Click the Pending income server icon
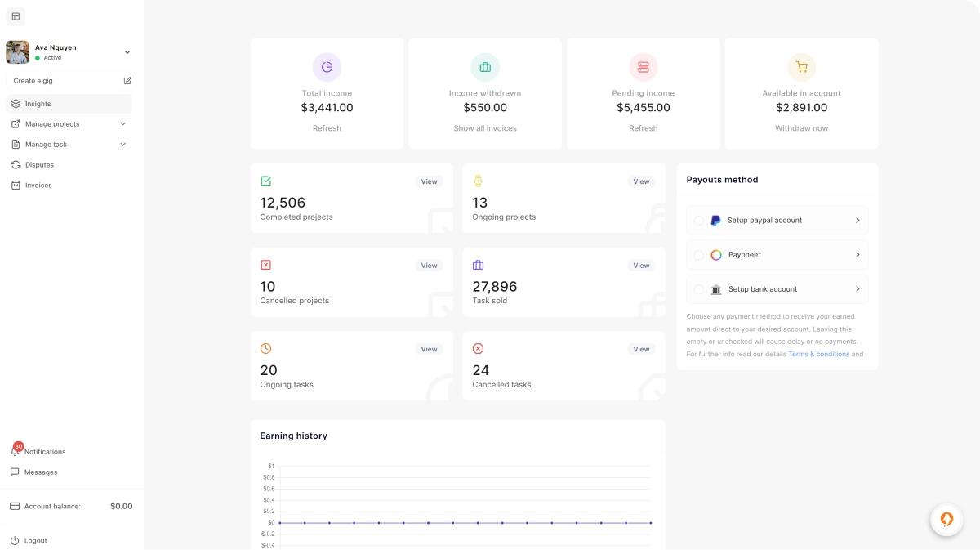The image size is (980, 550). click(644, 67)
